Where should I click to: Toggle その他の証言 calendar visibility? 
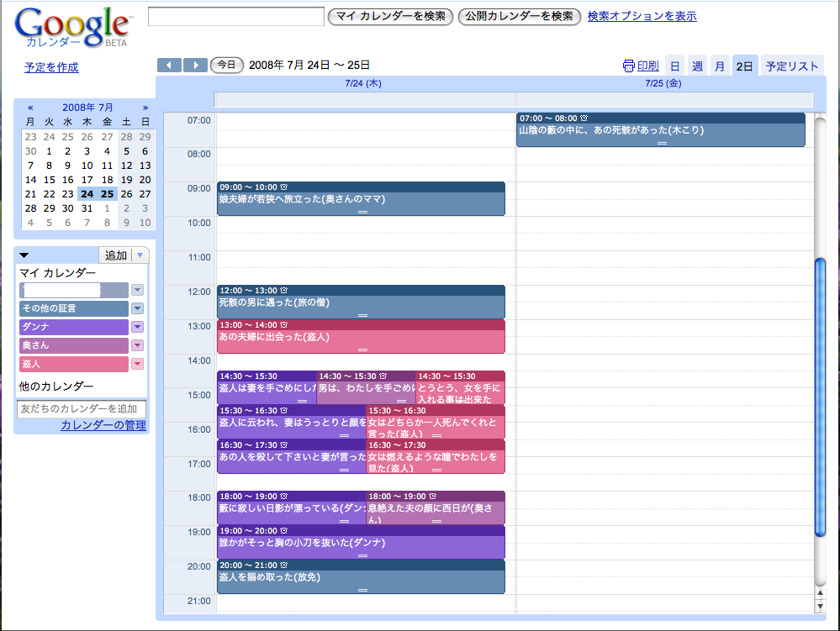click(x=74, y=308)
